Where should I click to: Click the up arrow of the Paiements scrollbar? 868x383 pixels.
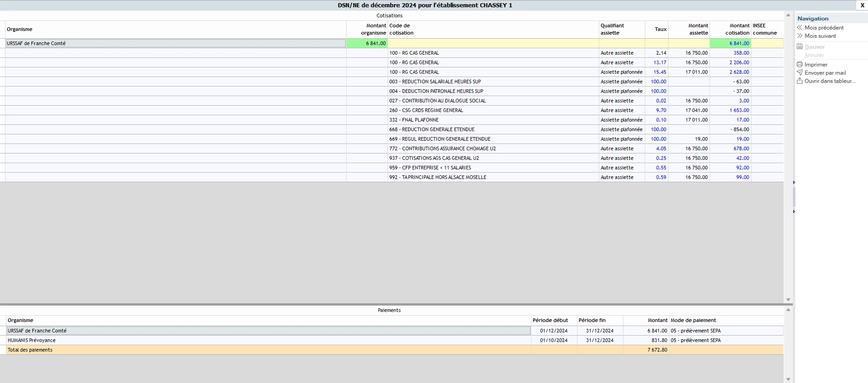click(788, 310)
